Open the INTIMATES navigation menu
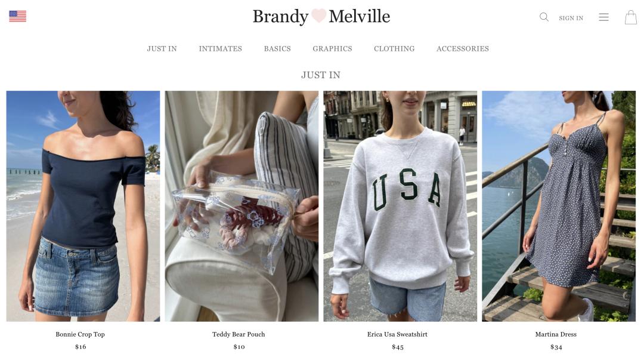Image resolution: width=644 pixels, height=357 pixels. [x=220, y=48]
